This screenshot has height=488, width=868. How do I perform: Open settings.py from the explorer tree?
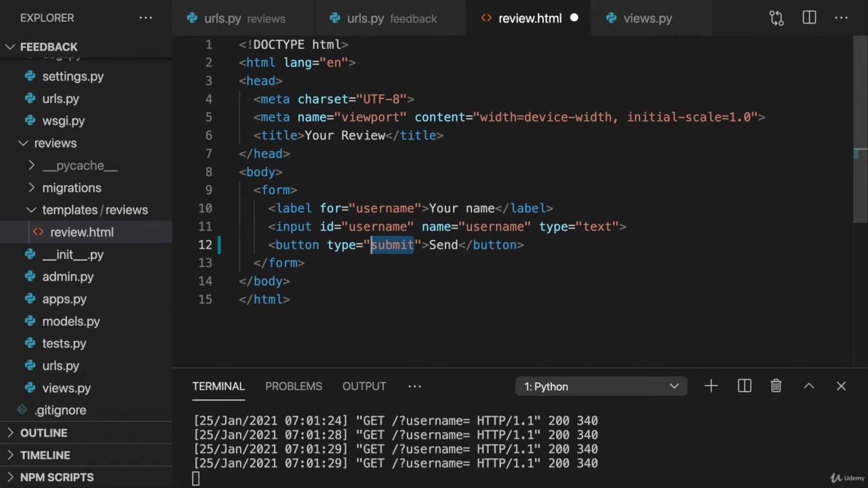(x=73, y=77)
